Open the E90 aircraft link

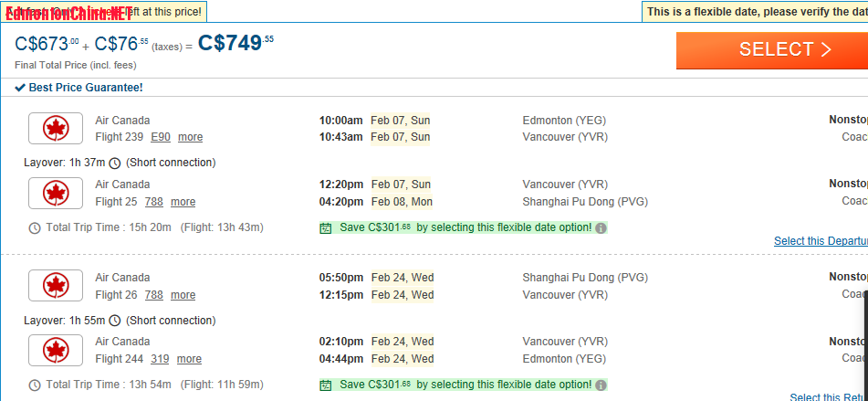pyautogui.click(x=161, y=137)
